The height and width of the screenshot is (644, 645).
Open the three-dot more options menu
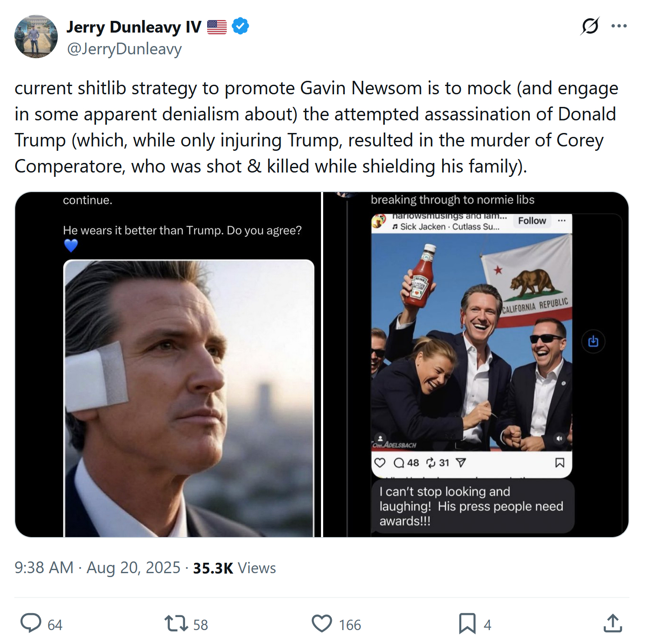(619, 26)
